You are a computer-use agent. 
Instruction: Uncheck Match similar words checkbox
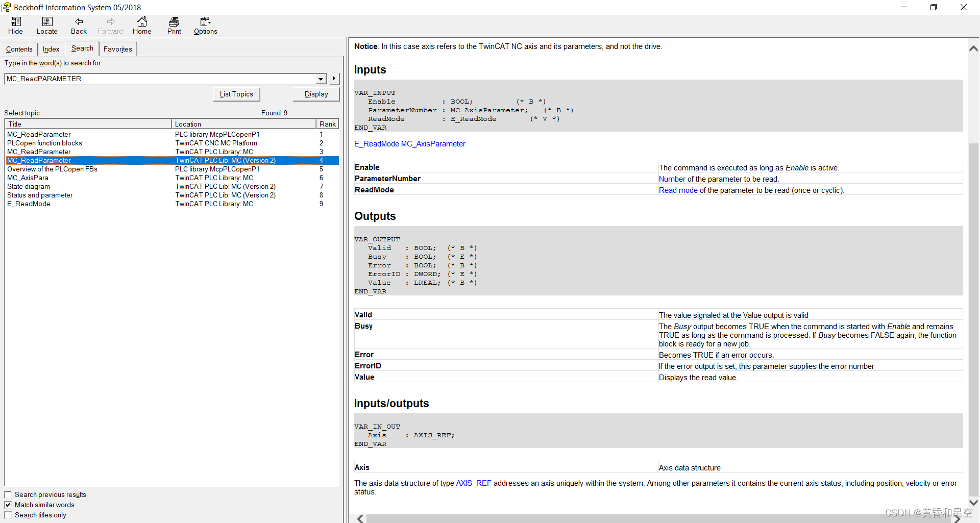click(x=8, y=505)
